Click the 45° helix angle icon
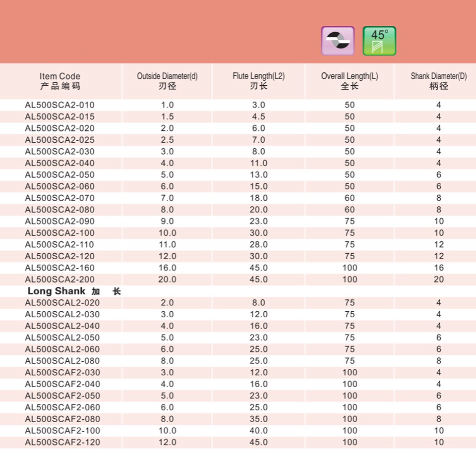 pos(379,41)
